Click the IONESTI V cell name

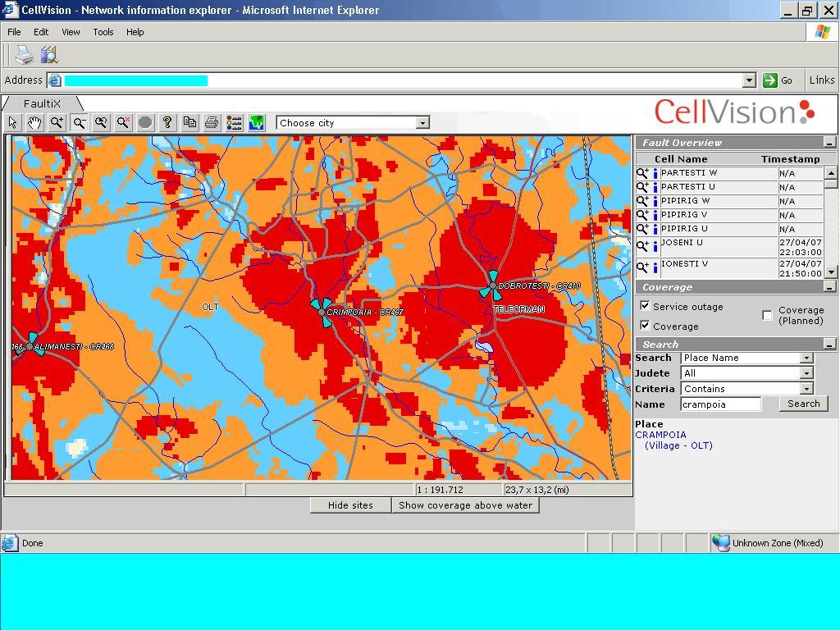tap(685, 264)
